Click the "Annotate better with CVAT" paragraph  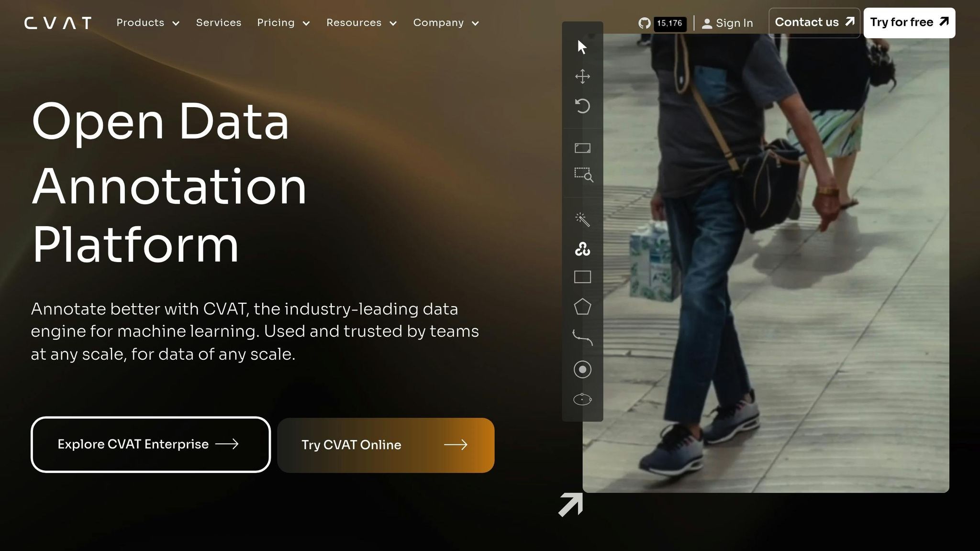(255, 331)
